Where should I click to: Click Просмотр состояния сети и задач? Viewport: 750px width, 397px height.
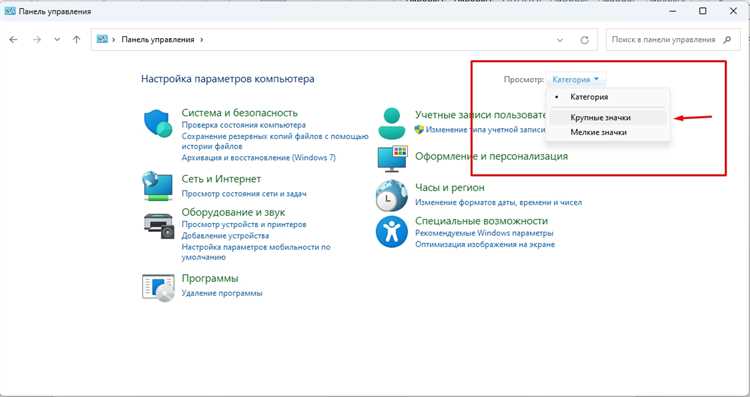(244, 194)
